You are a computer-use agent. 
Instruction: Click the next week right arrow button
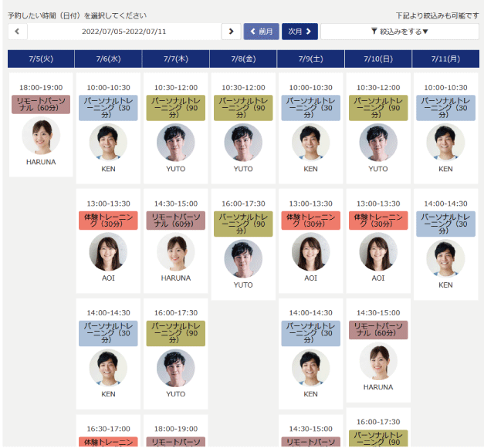(230, 32)
